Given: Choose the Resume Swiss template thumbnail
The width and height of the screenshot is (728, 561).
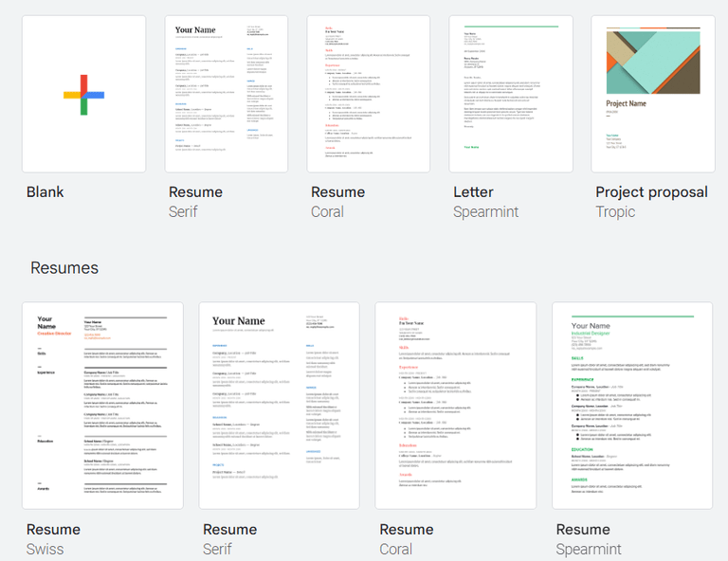Looking at the screenshot, I should [x=102, y=406].
